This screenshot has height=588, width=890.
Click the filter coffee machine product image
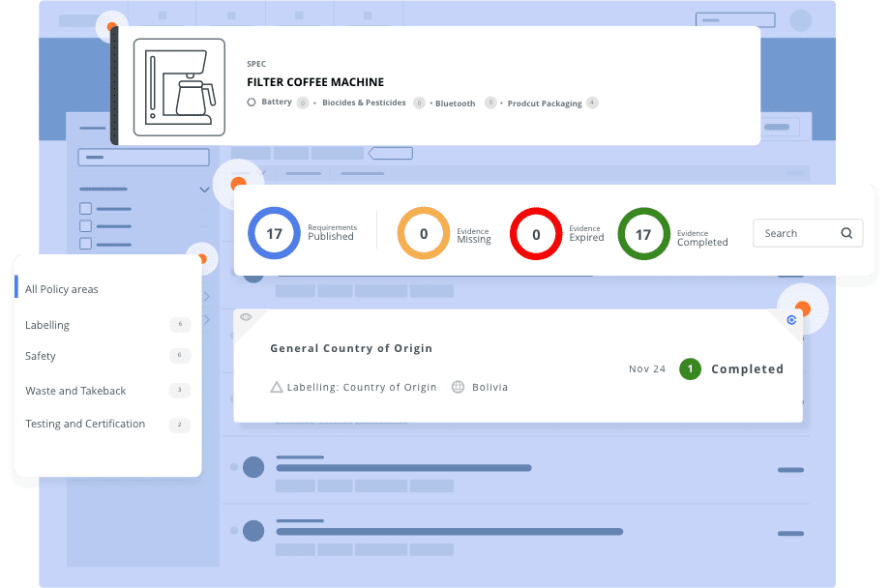(x=179, y=87)
